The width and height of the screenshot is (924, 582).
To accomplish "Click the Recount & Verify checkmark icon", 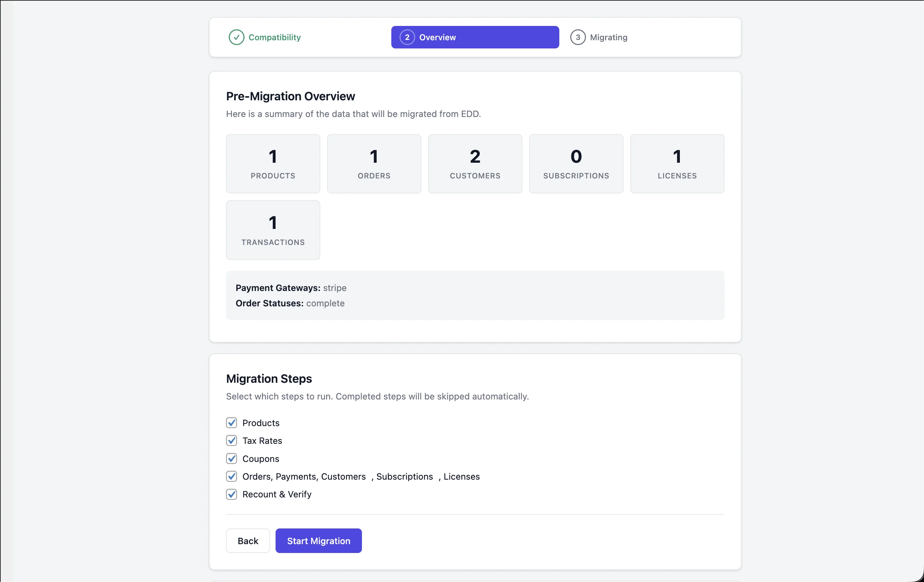I will click(232, 494).
